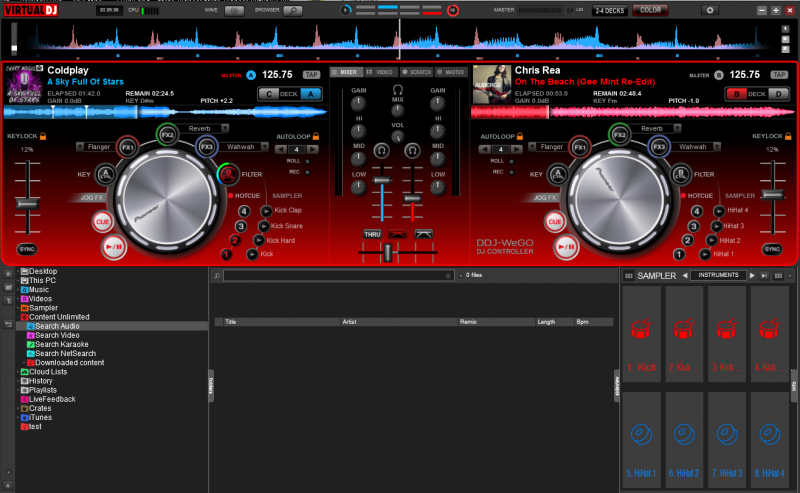Select Search Karaoke in folder tree
Screen dimensions: 800x493
tap(61, 344)
